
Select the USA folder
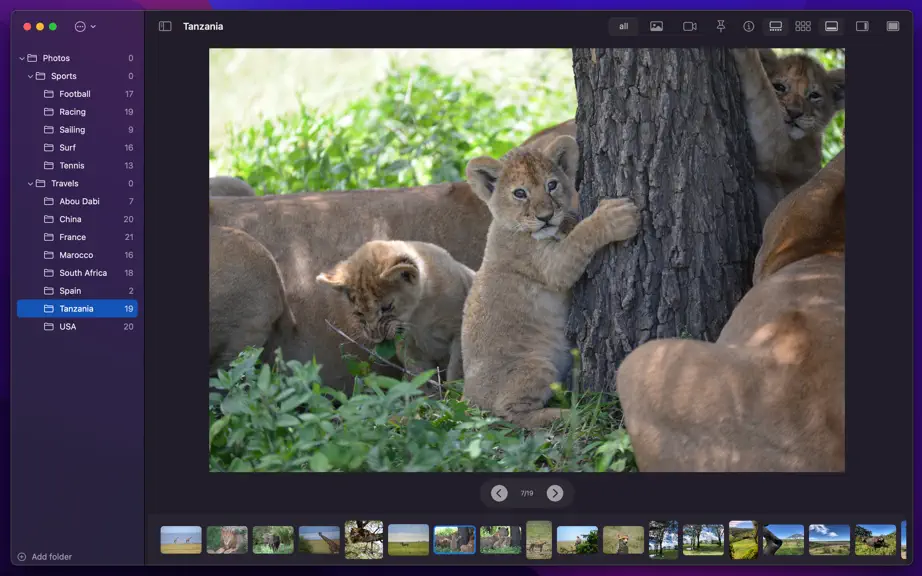tap(77, 327)
